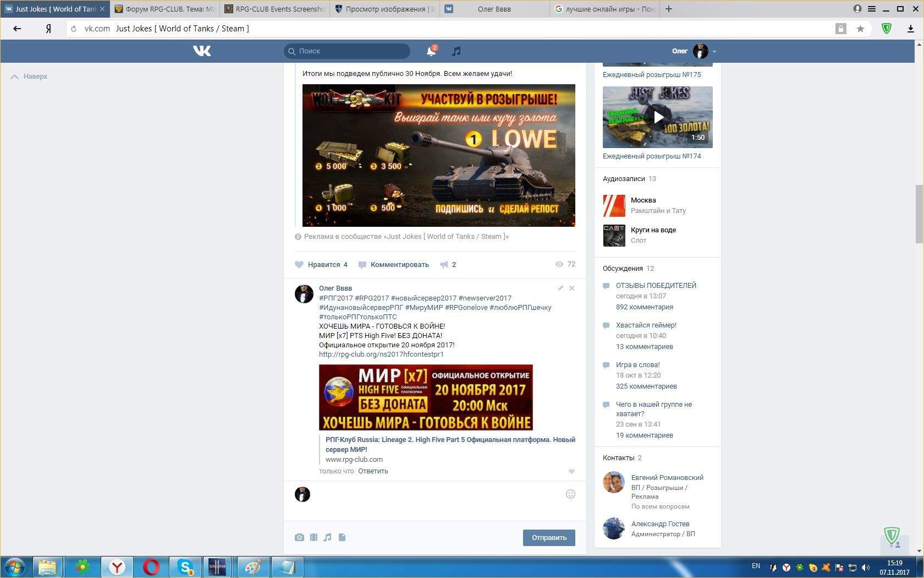Viewport: 924px width, 578px height.
Task: Open the browser downloads arrow icon
Action: click(911, 29)
